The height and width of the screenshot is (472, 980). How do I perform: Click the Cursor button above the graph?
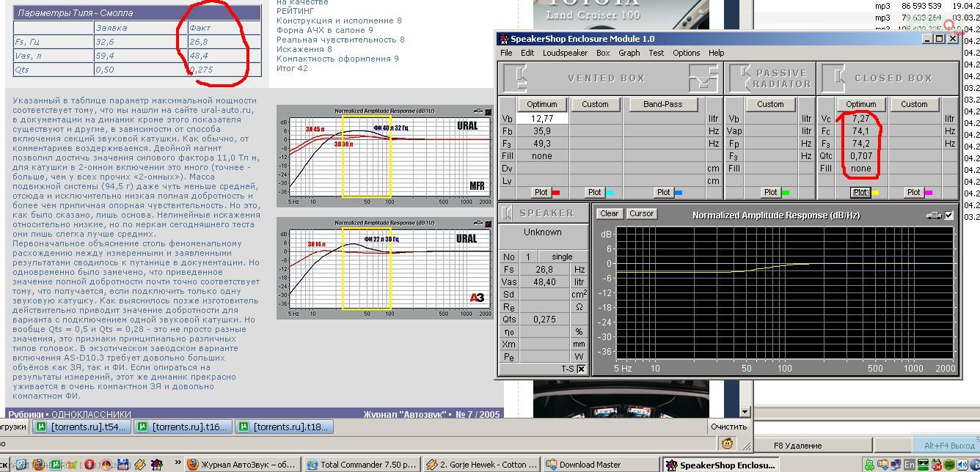click(x=641, y=213)
